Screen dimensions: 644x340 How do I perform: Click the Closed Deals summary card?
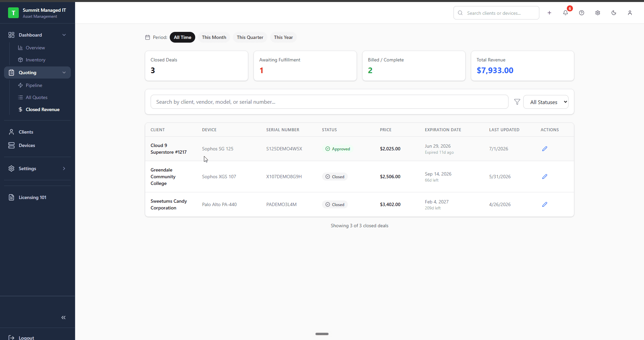(197, 66)
